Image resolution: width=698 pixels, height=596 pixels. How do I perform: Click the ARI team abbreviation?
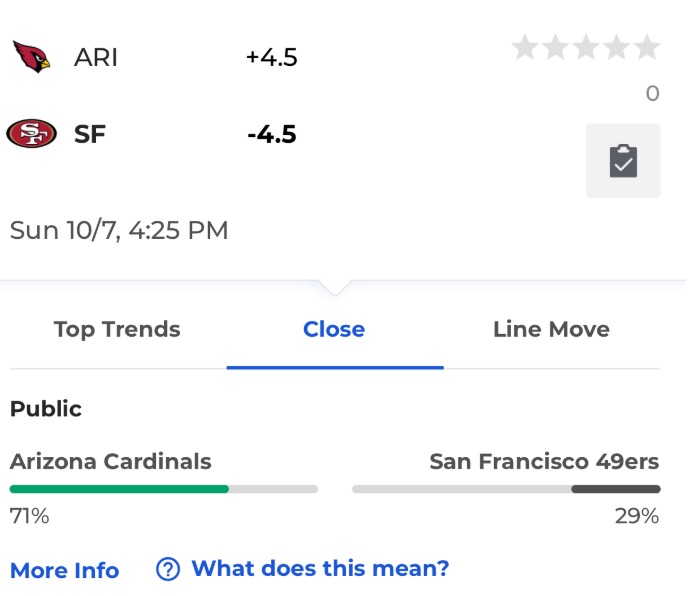(96, 57)
